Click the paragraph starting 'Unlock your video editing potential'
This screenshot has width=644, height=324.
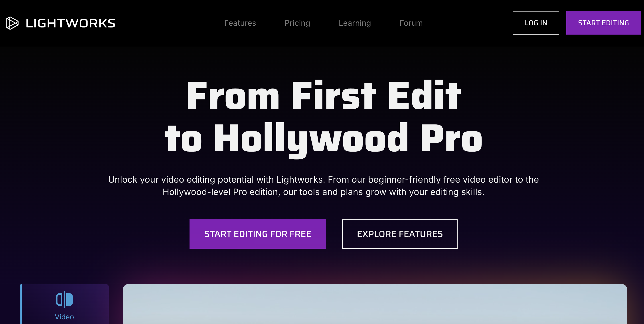point(323,186)
